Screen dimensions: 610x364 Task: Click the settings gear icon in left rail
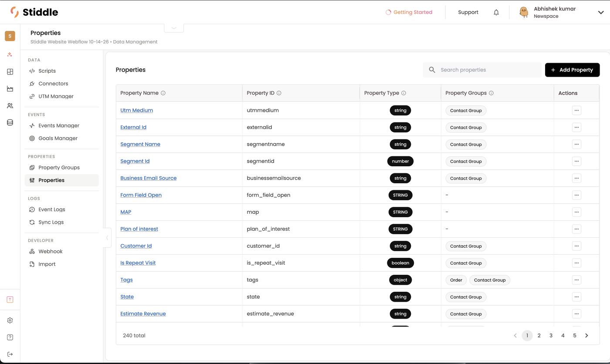10,320
